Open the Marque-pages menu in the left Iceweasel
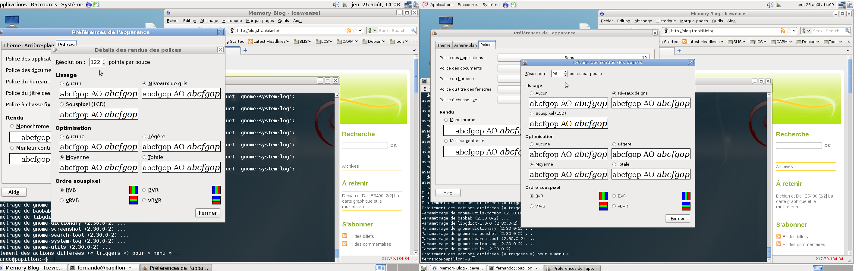Image resolution: width=868 pixels, height=271 pixels. pyautogui.click(x=260, y=20)
